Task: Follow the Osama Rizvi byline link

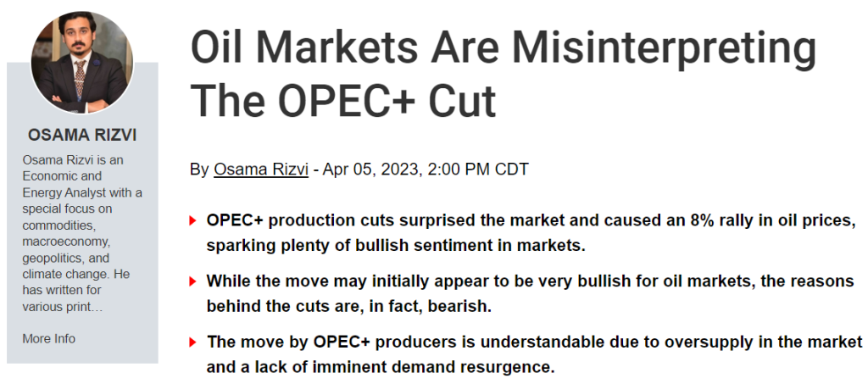Action: pos(261,170)
